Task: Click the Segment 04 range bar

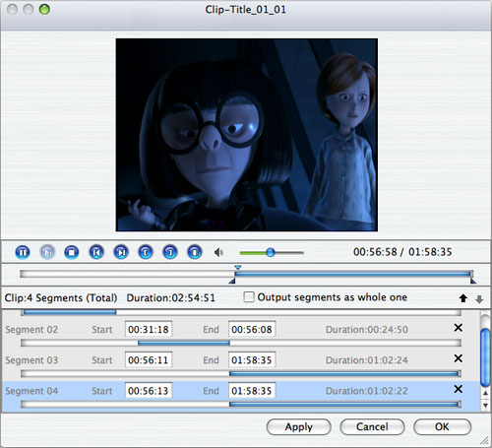Action: pyautogui.click(x=241, y=405)
